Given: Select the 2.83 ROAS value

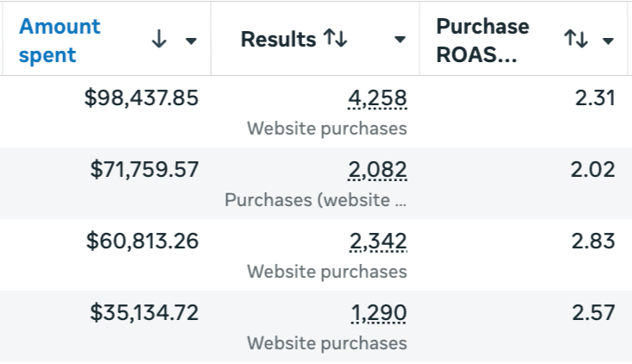Looking at the screenshot, I should (x=593, y=241).
